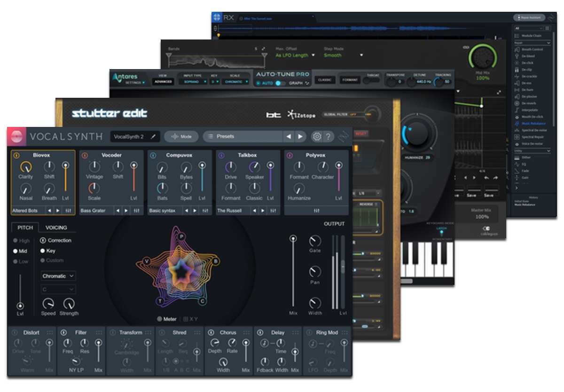
Task: Select the Mid pitch range radio
Action: click(16, 251)
